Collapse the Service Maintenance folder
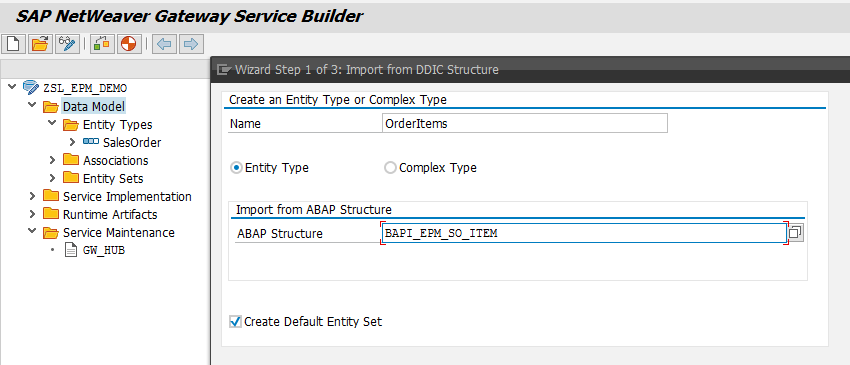 (x=33, y=232)
